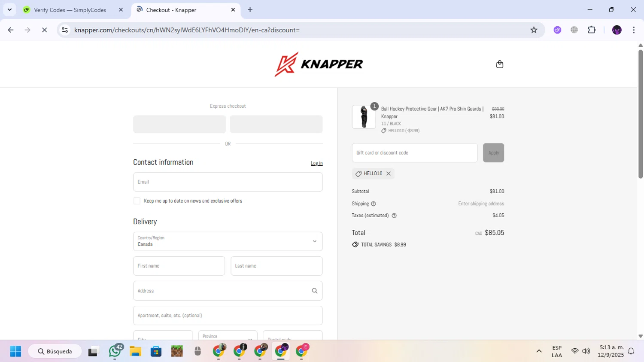Close the Checkout - Knapper tab
Image resolution: width=644 pixels, height=362 pixels.
pyautogui.click(x=233, y=9)
